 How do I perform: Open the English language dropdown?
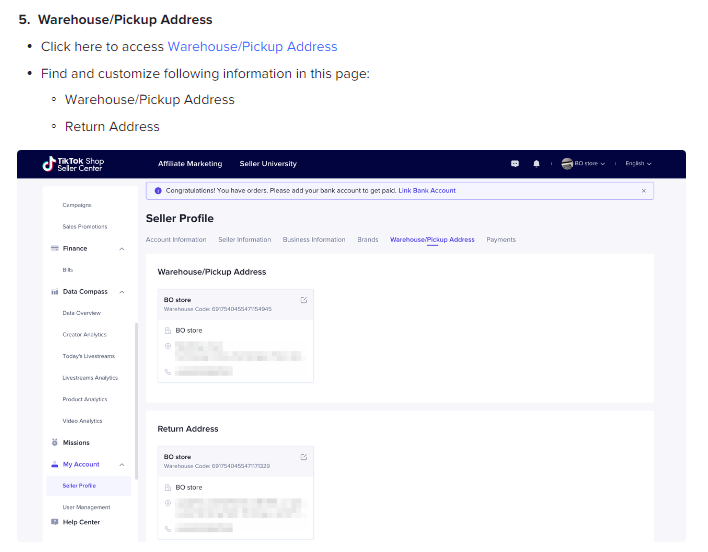[638, 164]
